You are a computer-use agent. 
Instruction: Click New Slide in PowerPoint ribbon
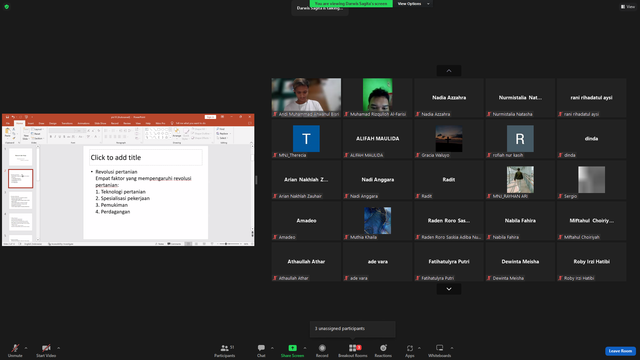(x=26, y=135)
